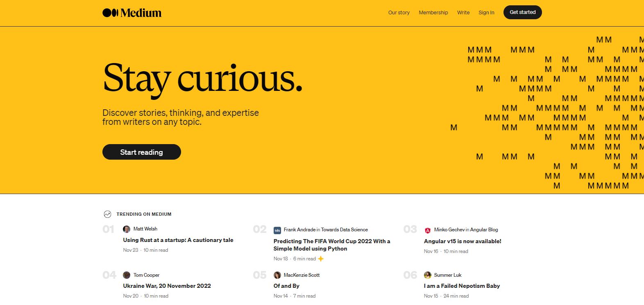Open 'Ukraine War, 20 November 2022' story

tap(167, 286)
